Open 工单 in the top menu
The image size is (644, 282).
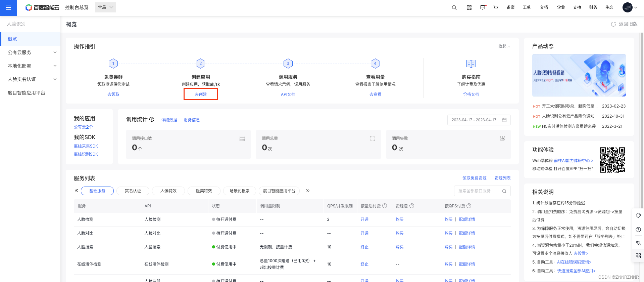point(527,7)
